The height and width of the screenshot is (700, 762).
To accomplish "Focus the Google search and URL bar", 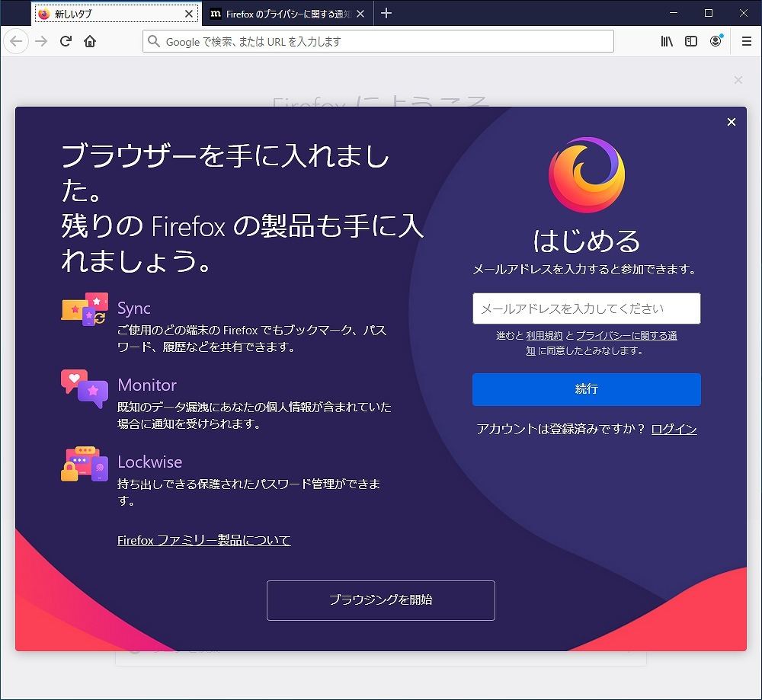I will click(378, 41).
